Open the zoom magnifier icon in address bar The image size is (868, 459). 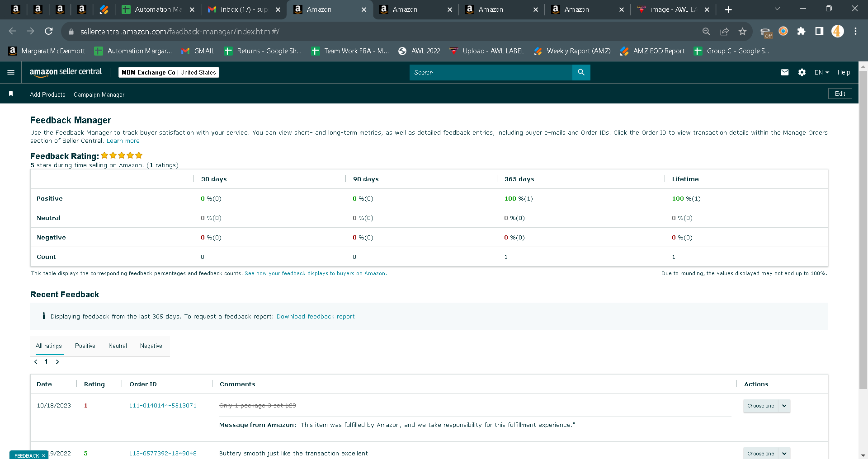pos(706,31)
